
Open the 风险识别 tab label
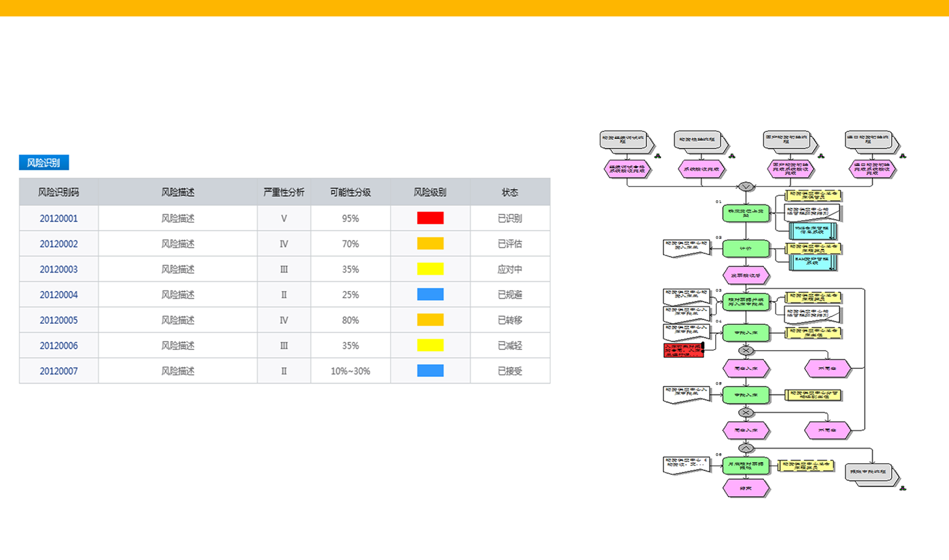[44, 163]
